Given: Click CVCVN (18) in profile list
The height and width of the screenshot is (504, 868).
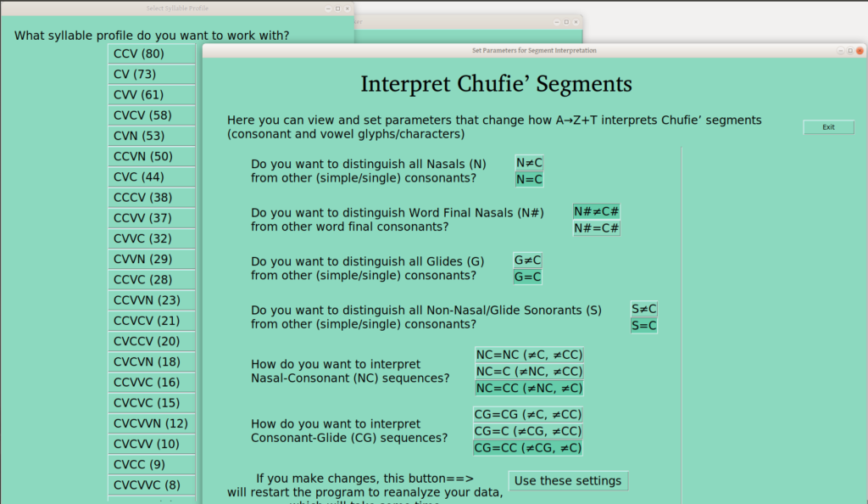Looking at the screenshot, I should tap(151, 361).
